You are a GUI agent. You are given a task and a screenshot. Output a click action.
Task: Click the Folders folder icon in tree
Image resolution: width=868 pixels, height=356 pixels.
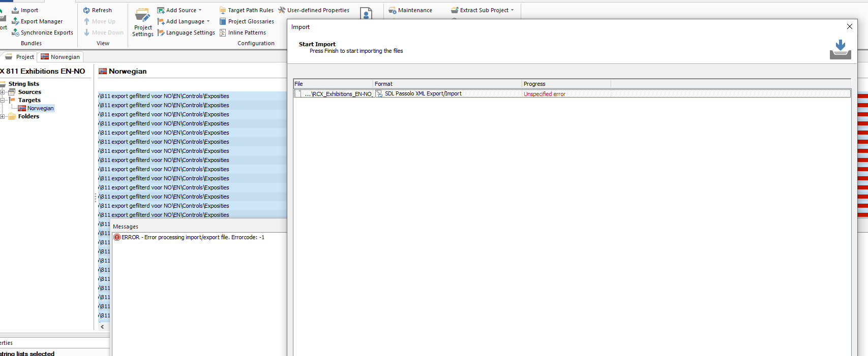[12, 116]
